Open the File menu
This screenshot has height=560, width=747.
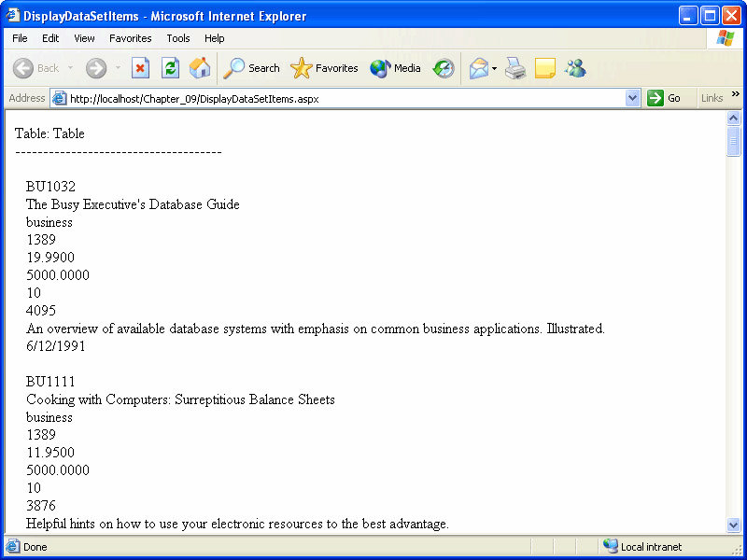20,38
